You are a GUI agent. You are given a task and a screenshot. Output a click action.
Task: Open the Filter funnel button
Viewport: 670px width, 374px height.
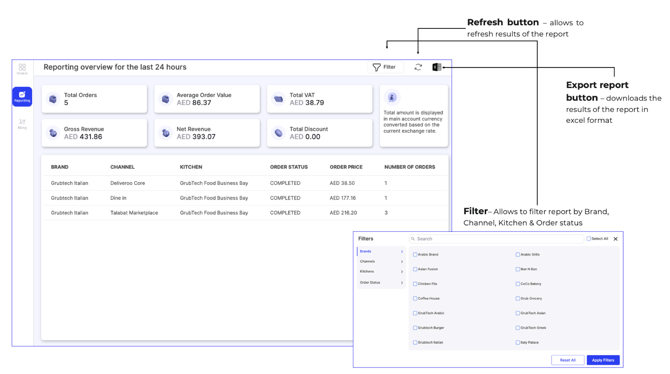pos(385,67)
